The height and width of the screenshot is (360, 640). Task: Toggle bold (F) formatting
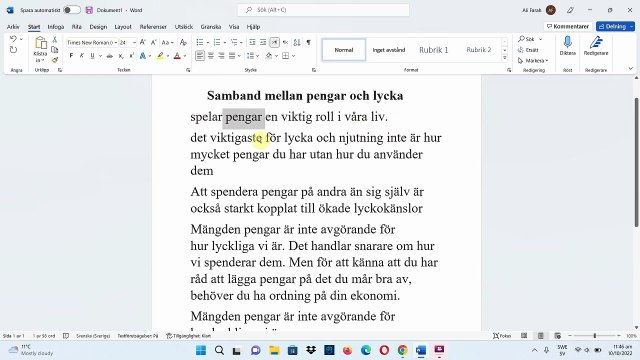pyautogui.click(x=71, y=56)
